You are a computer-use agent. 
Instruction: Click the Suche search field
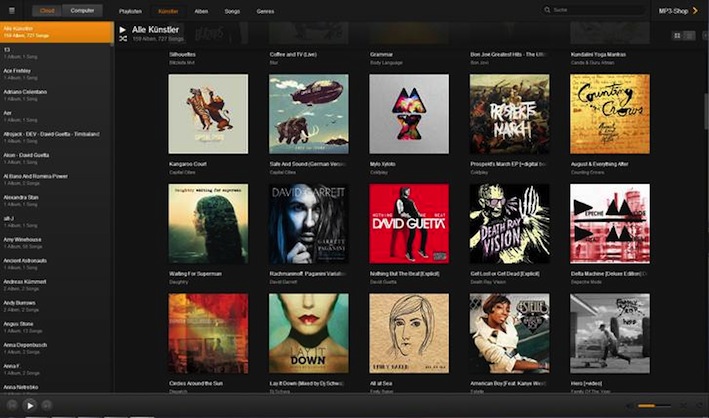tap(594, 10)
